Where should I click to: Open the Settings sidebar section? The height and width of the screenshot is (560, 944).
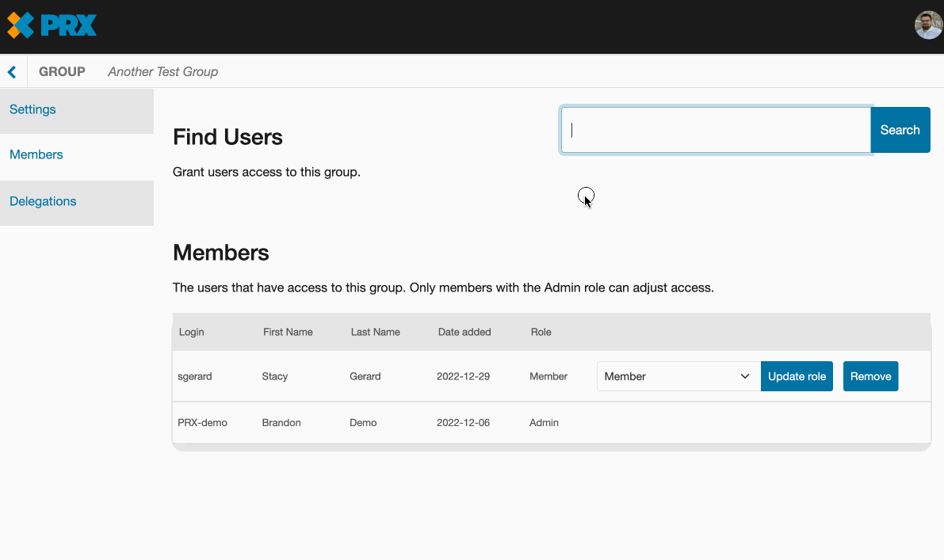(x=32, y=109)
